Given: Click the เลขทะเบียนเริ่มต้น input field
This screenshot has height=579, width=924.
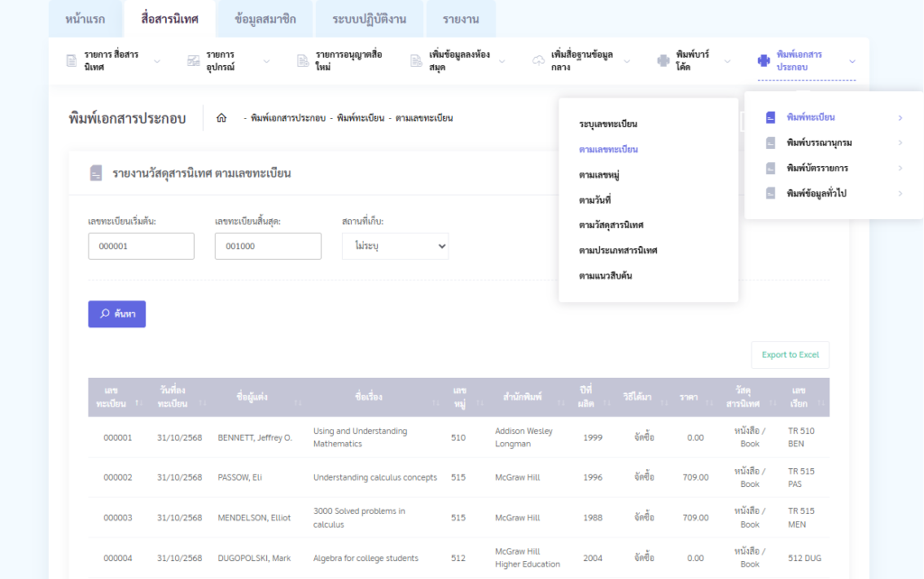Looking at the screenshot, I should (x=141, y=246).
